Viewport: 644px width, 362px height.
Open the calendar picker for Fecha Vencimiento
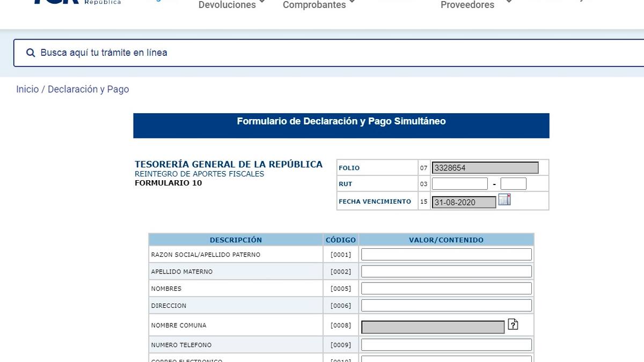point(504,200)
